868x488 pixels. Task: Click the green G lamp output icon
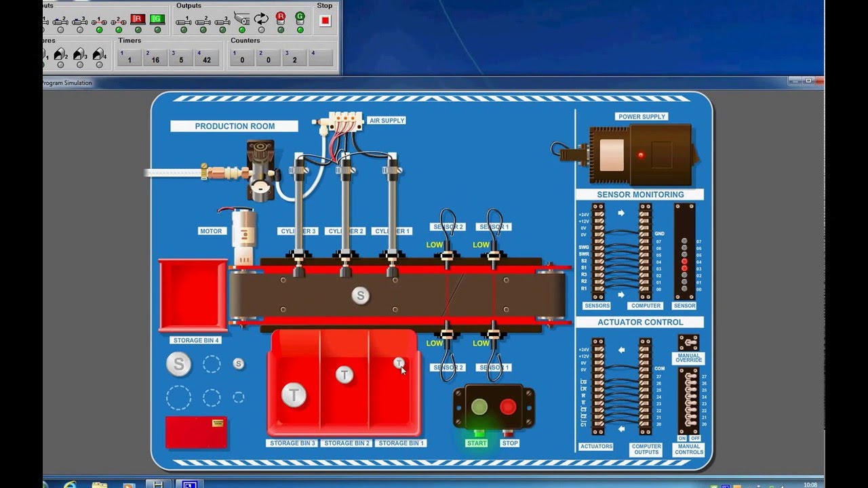pyautogui.click(x=300, y=18)
